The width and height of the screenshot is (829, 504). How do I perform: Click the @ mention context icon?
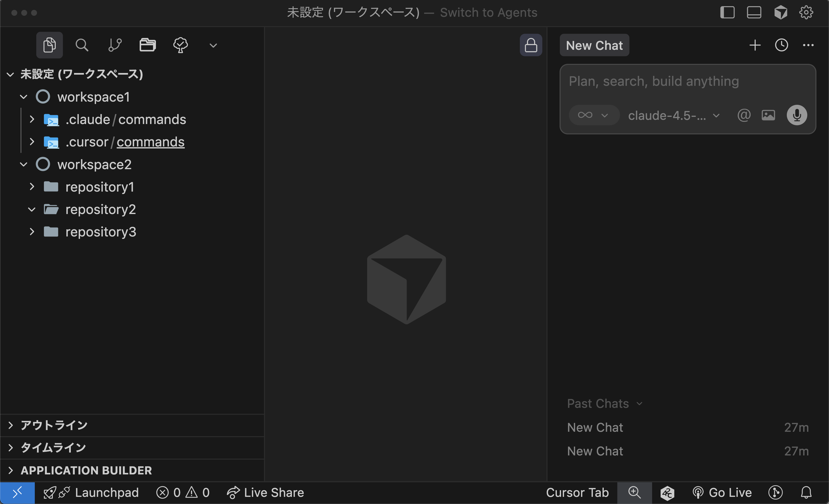click(744, 115)
